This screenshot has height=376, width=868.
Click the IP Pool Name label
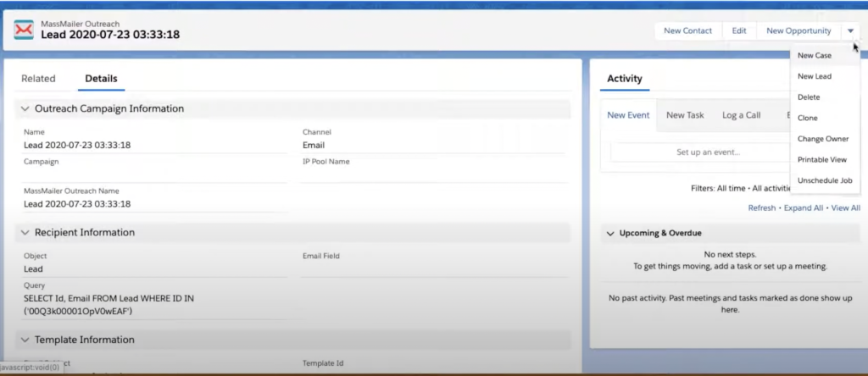325,162
